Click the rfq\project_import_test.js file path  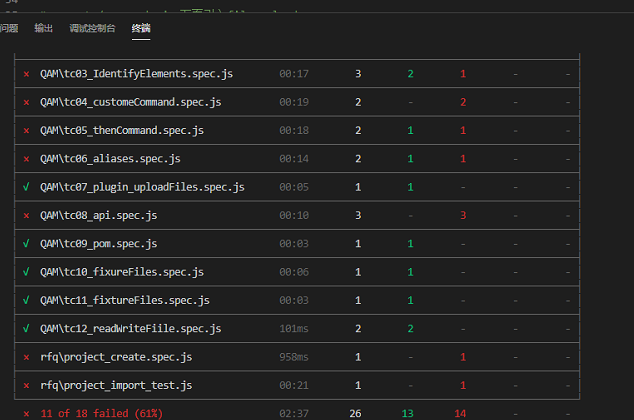[x=114, y=385]
